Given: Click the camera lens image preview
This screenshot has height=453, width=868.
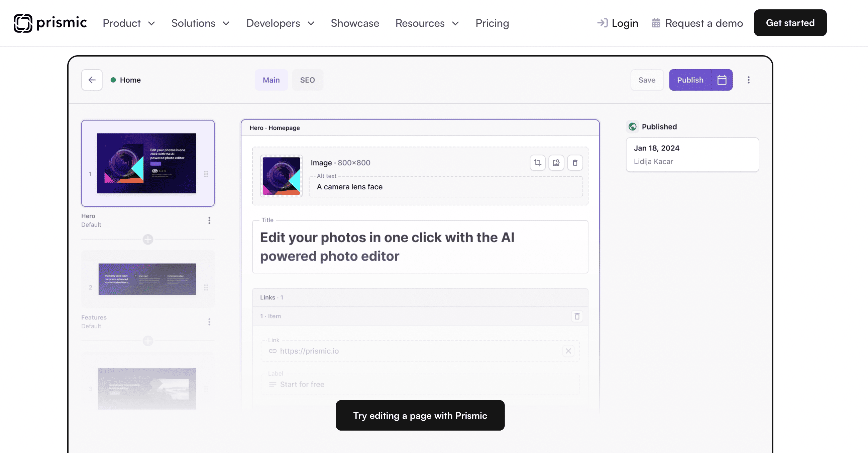Looking at the screenshot, I should pos(281,176).
